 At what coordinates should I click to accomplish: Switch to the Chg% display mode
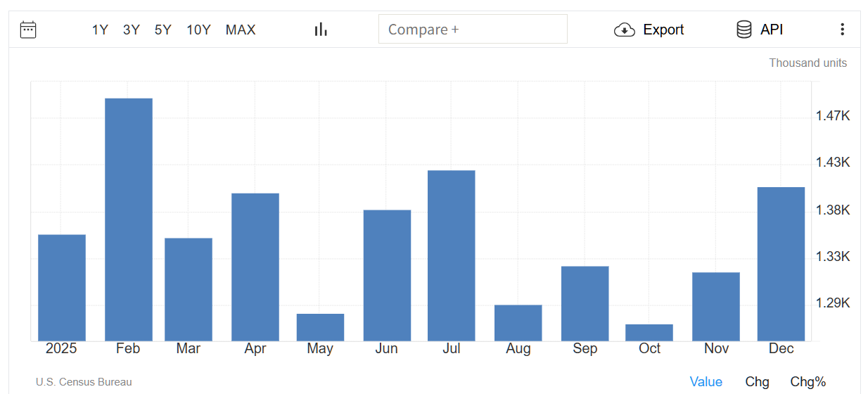[x=808, y=382]
